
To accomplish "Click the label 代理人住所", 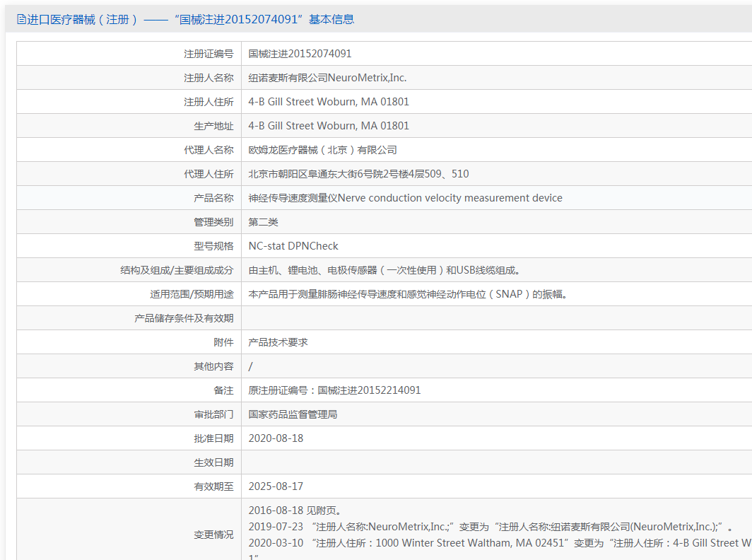I will (x=208, y=174).
